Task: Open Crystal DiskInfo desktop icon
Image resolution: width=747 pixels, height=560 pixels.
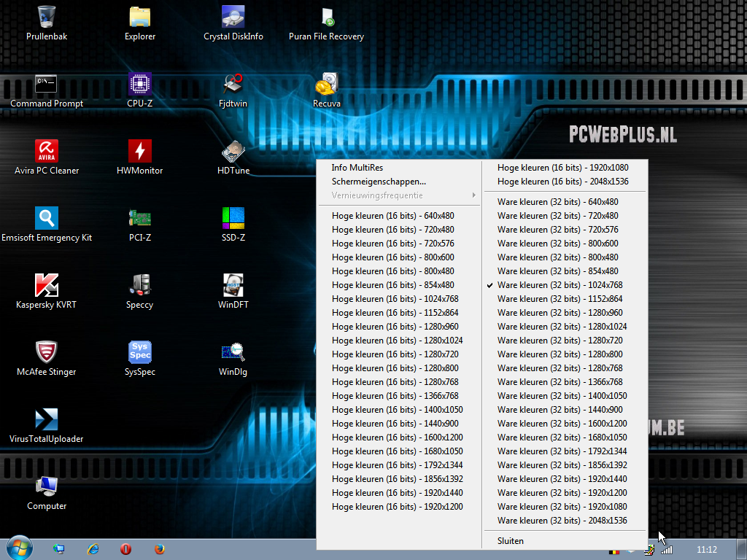Action: pos(233,17)
